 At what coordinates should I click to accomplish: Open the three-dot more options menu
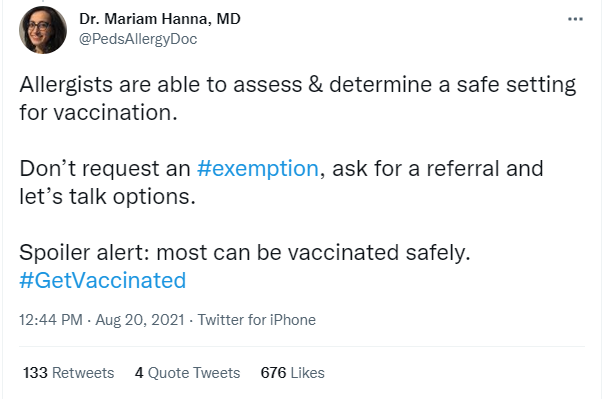click(x=575, y=19)
